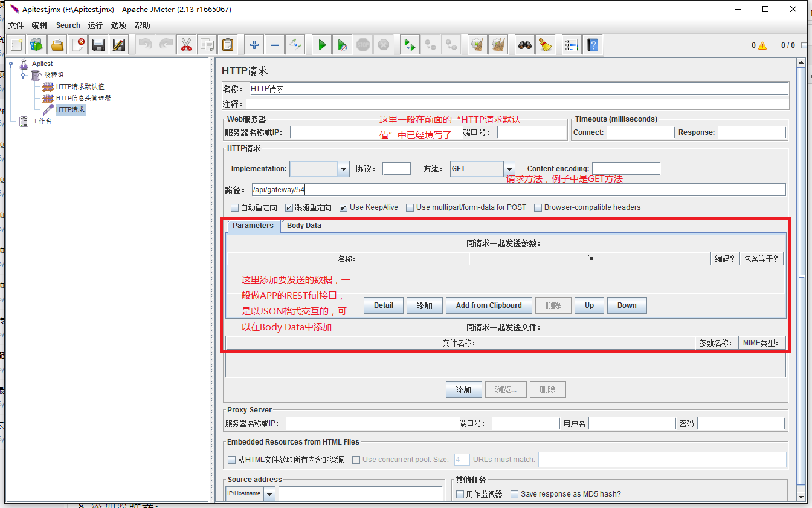Click the Detail button

384,305
